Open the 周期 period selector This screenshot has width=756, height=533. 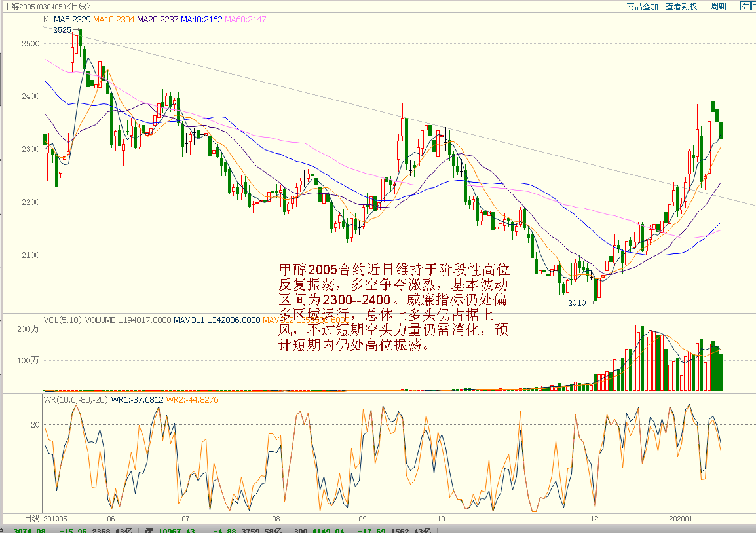(x=718, y=7)
